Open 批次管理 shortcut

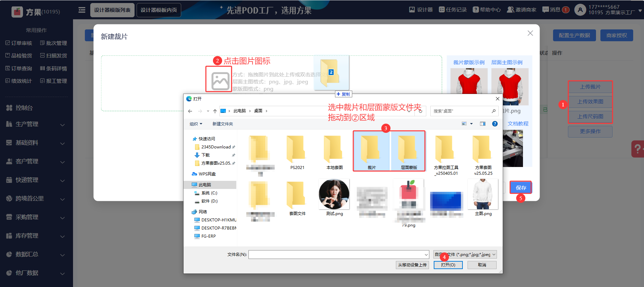click(x=53, y=43)
